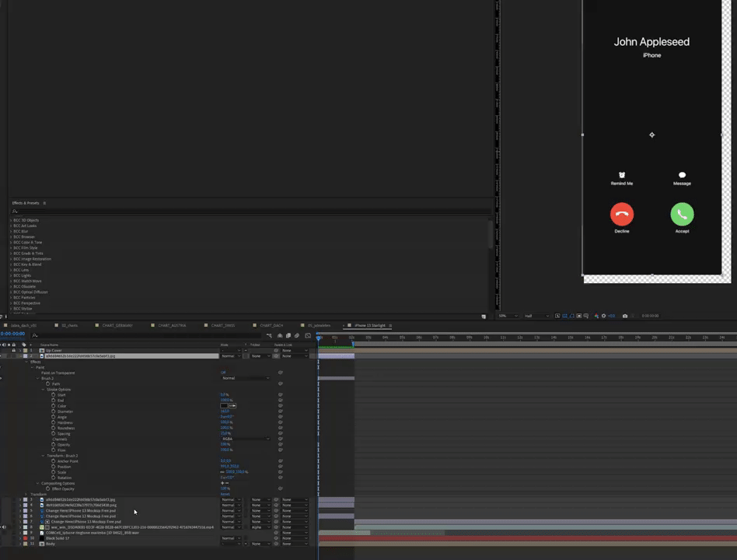Click the Diameter stopwatch icon
Viewport: 737px width, 560px height.
(54, 411)
